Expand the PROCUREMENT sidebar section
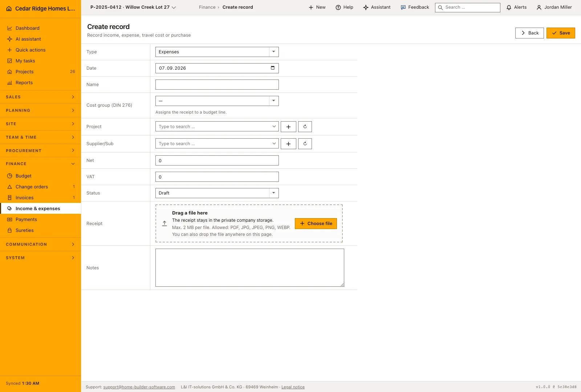581x392 pixels. [x=40, y=151]
